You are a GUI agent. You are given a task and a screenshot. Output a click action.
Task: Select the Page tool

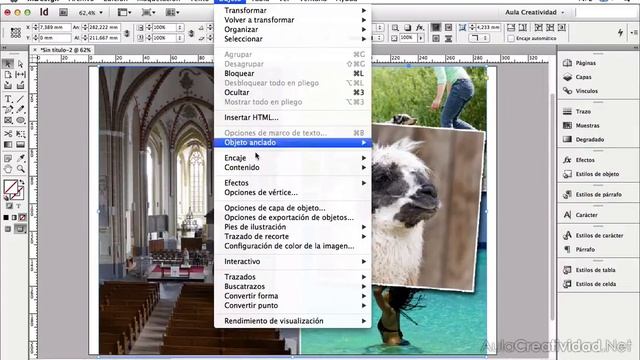click(8, 75)
